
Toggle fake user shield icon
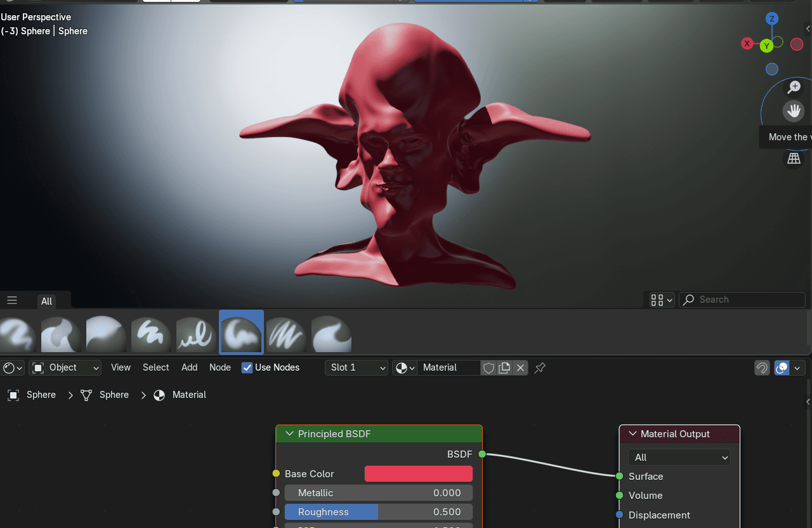pos(488,367)
